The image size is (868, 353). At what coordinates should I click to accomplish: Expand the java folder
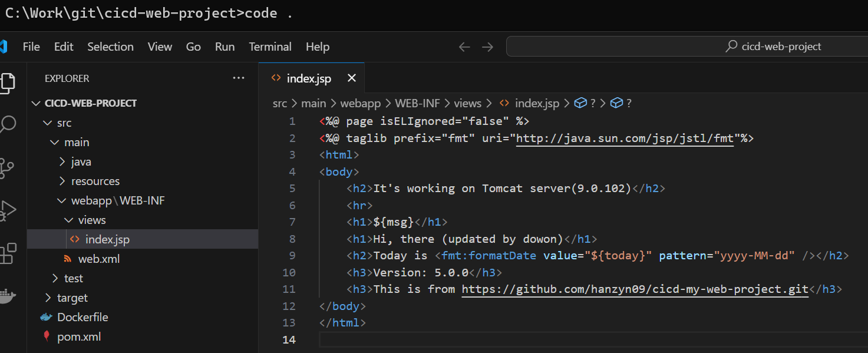(x=81, y=161)
